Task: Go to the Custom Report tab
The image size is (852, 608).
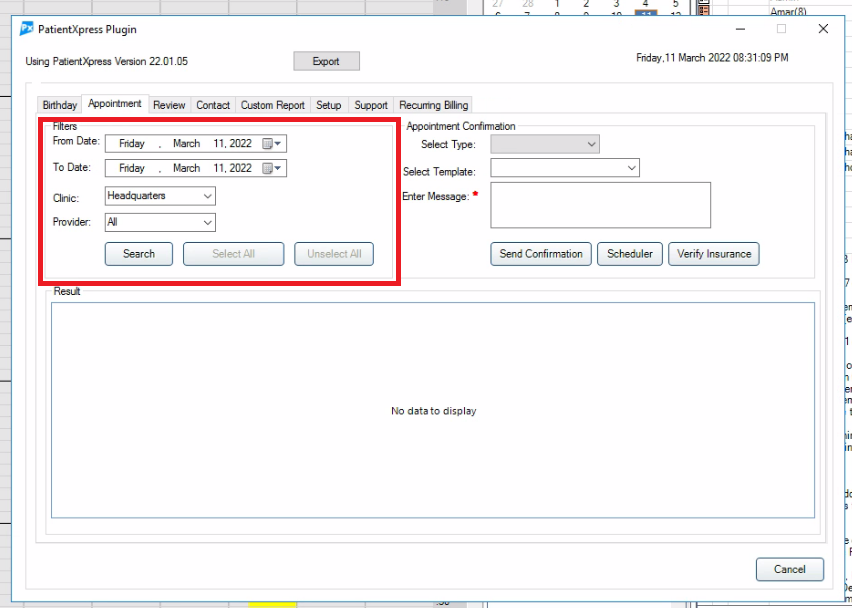Action: (x=272, y=105)
